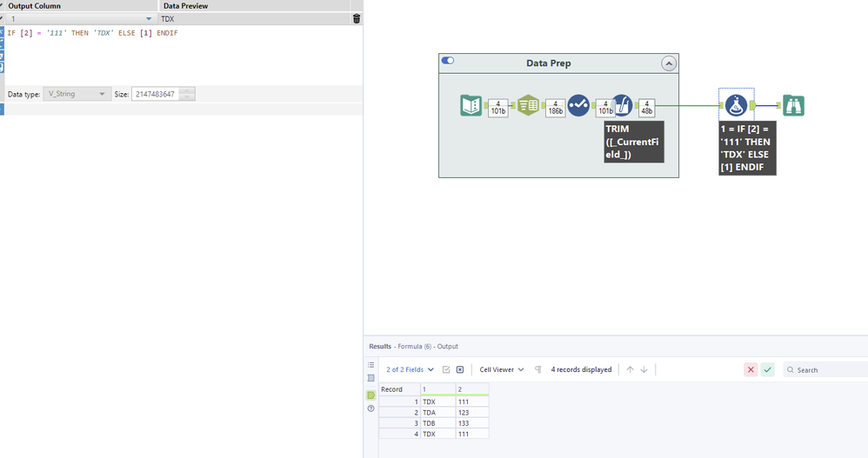Viewport: 868px width, 458px height.
Task: Click cell 111 in record 4
Action: pyautogui.click(x=472, y=435)
